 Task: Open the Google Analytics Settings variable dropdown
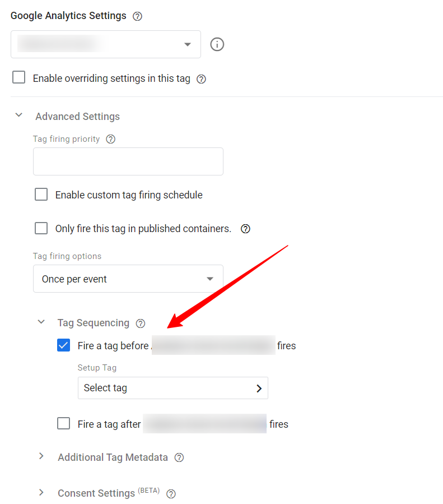[106, 44]
